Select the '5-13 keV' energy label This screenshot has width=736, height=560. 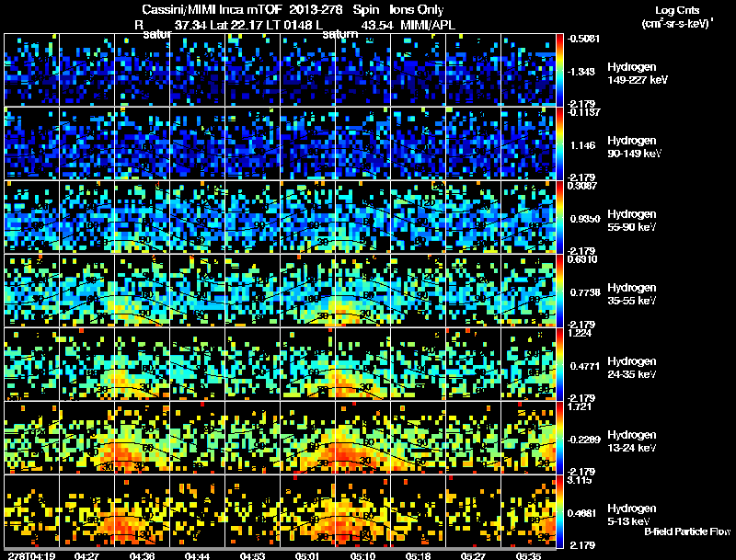628,521
